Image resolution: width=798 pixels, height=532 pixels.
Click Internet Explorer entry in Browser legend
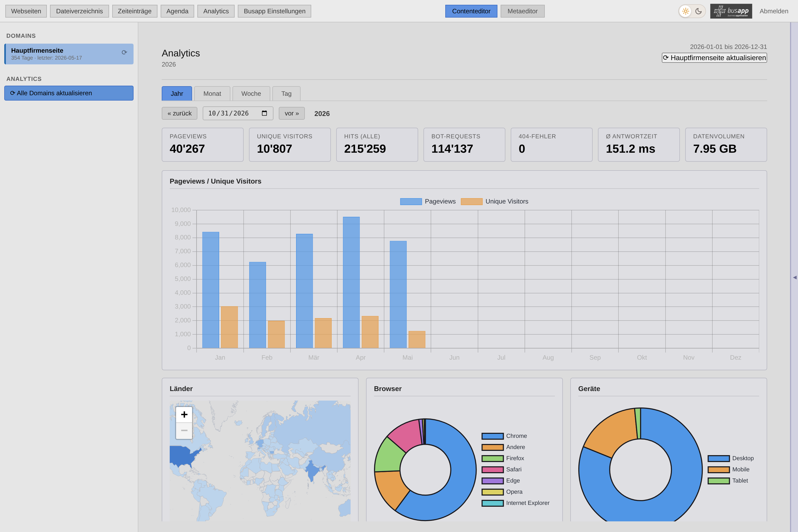pyautogui.click(x=516, y=503)
